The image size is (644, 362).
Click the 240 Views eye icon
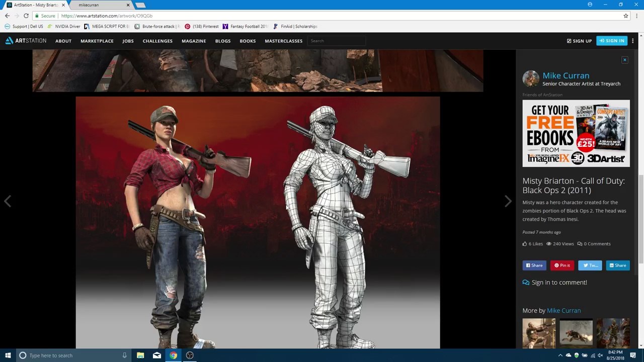[x=549, y=244]
